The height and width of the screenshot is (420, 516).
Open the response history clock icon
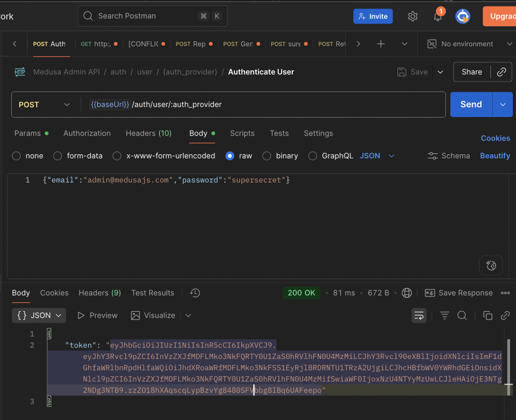[x=195, y=292]
